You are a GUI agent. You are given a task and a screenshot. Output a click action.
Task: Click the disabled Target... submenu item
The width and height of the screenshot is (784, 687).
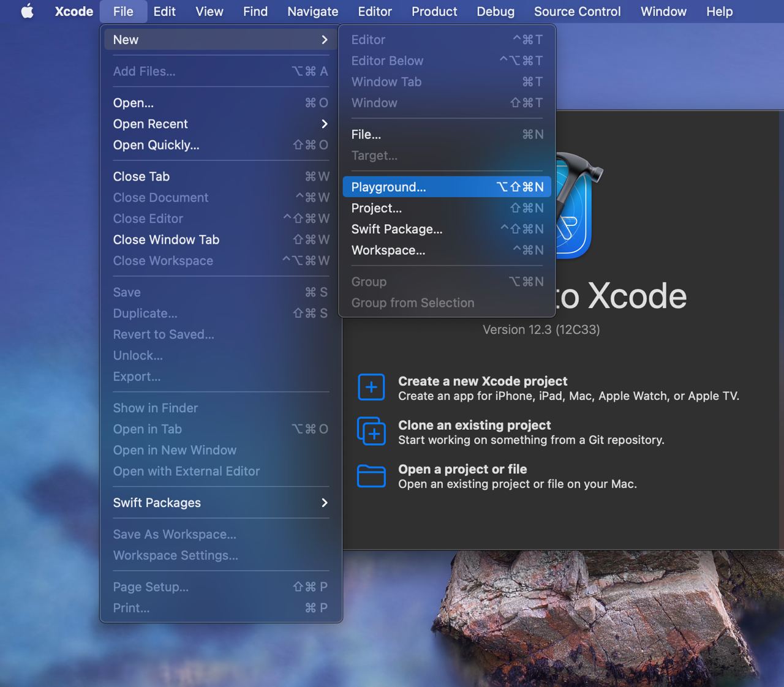click(447, 156)
